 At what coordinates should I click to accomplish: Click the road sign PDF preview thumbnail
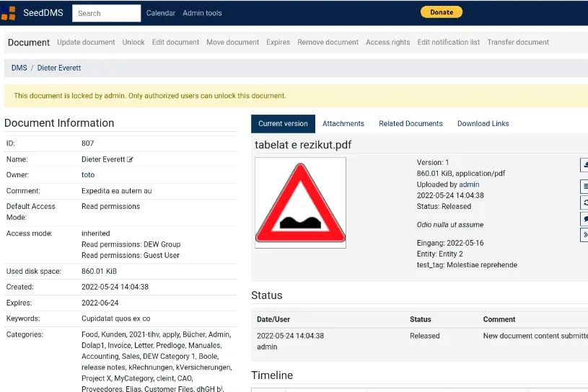[300, 203]
